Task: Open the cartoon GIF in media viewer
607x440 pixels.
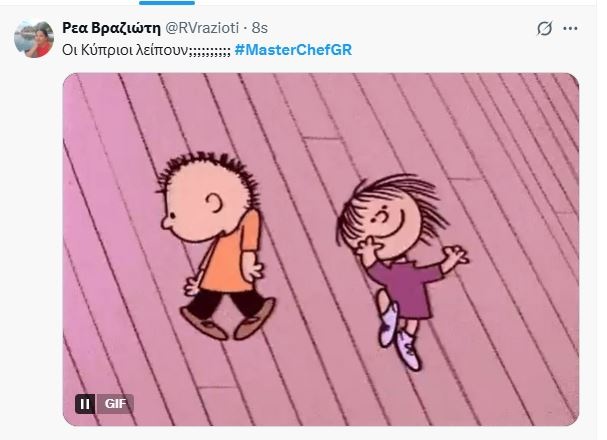Action: point(321,249)
